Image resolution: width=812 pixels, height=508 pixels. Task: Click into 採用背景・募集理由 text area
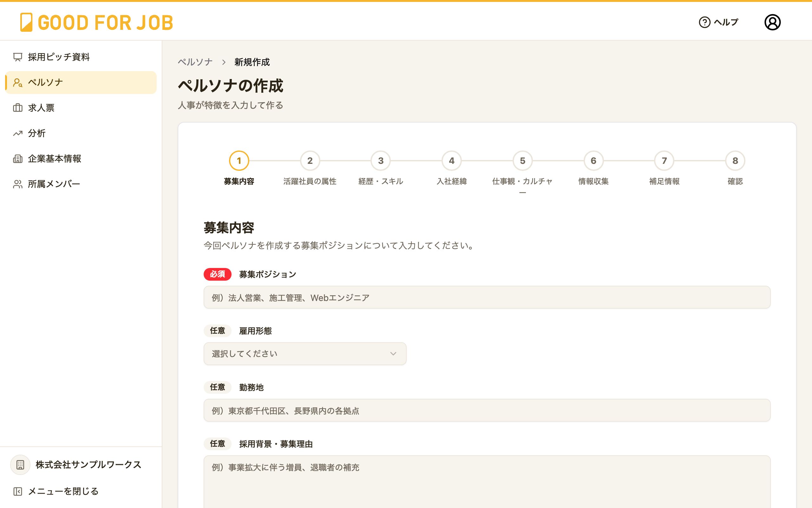tap(487, 482)
